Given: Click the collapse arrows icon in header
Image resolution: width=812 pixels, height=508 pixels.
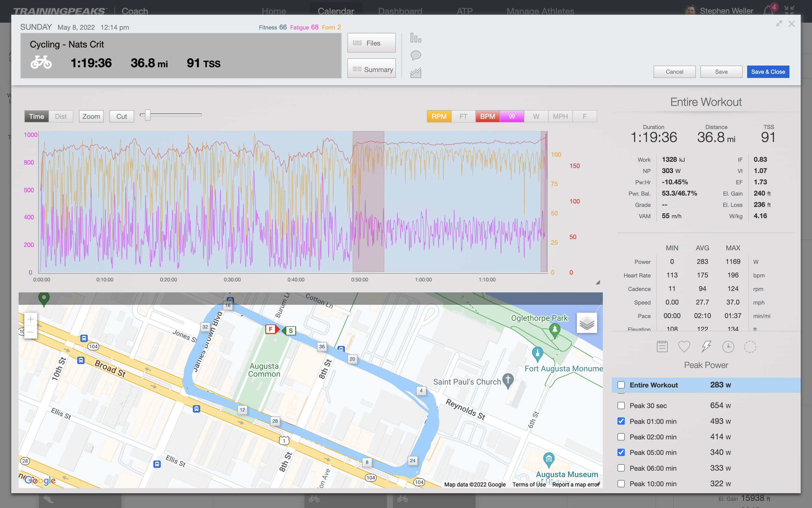Looking at the screenshot, I should (790, 10).
